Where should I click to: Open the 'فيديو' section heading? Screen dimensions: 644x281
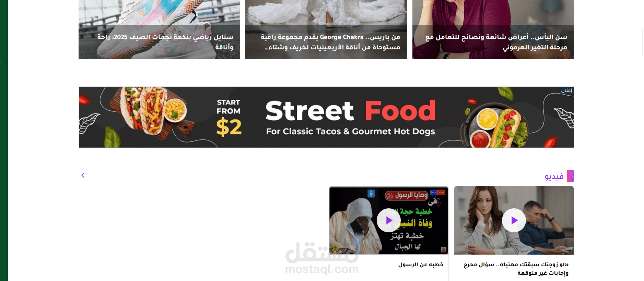coord(554,176)
